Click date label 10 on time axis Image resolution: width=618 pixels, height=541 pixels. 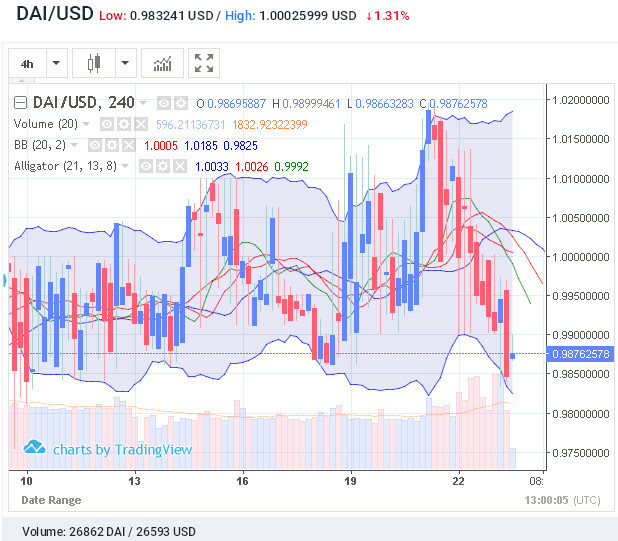[26, 481]
